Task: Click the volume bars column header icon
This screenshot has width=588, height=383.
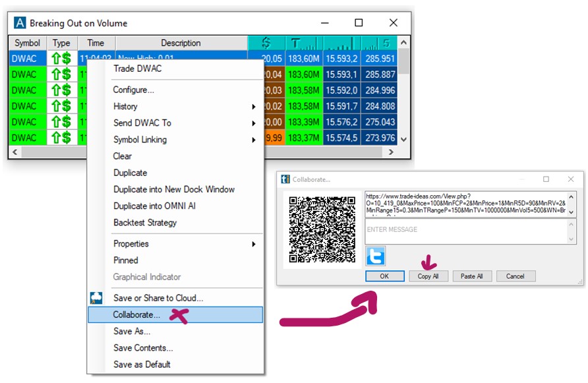Action: point(341,44)
